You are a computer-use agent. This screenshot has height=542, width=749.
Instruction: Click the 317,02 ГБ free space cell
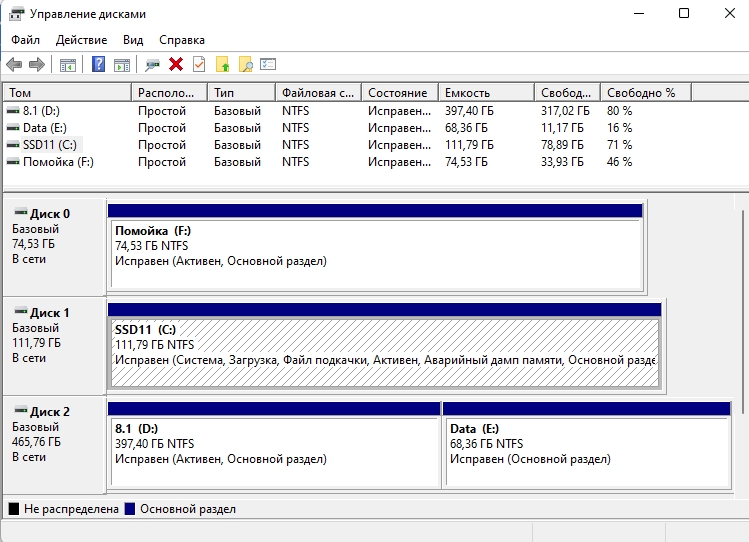[565, 111]
